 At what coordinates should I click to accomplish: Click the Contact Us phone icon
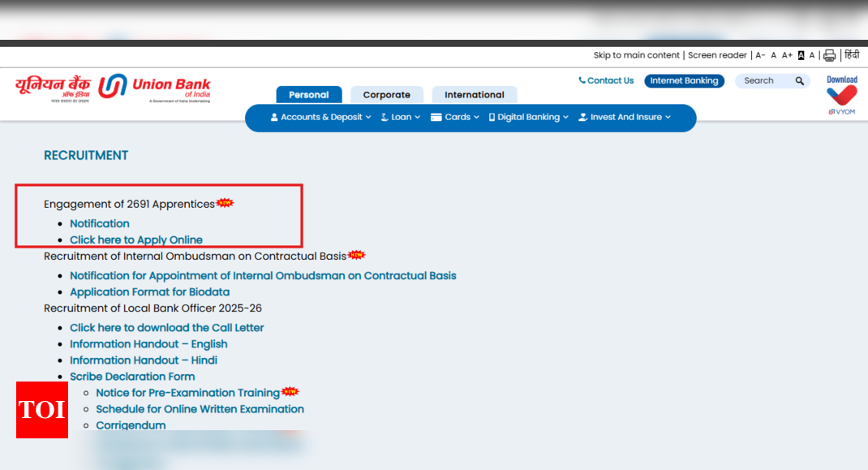coord(582,80)
